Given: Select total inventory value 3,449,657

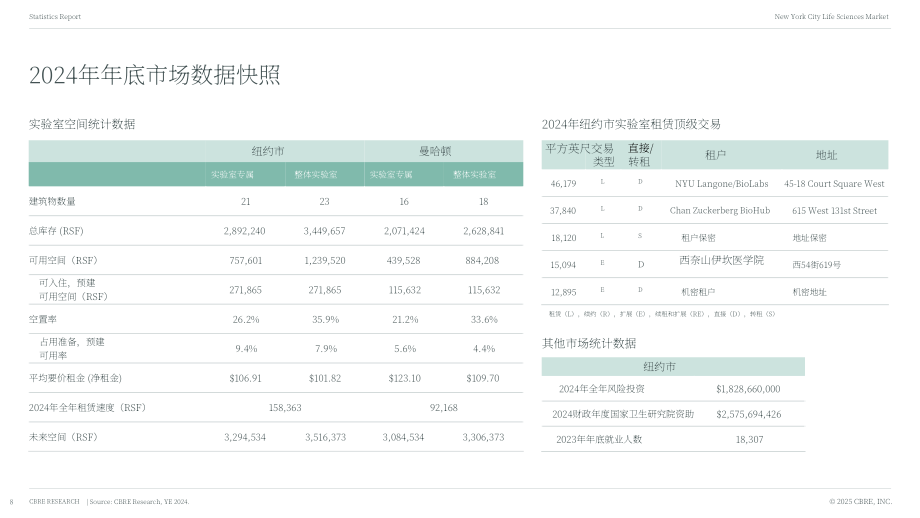Looking at the screenshot, I should (324, 231).
